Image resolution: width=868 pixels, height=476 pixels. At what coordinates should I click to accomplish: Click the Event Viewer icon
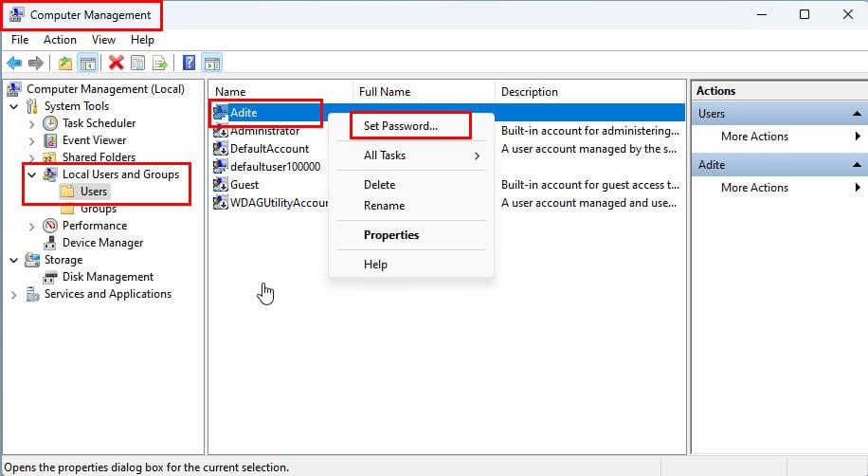(50, 140)
